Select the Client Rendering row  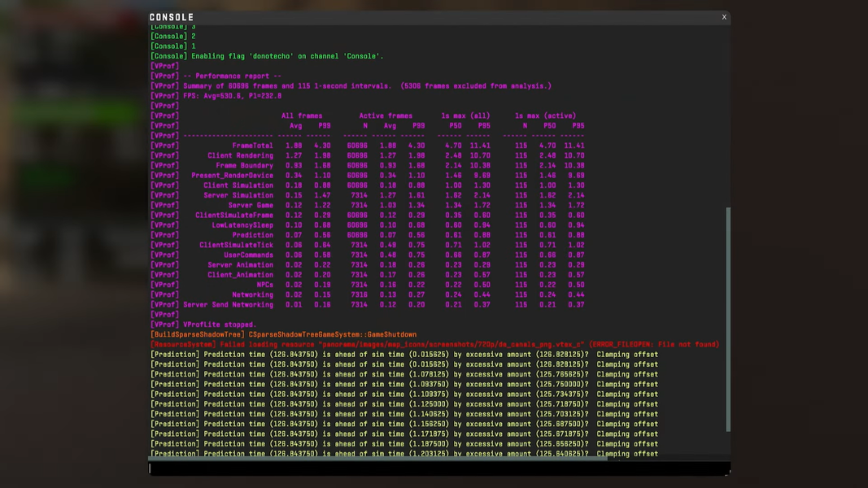click(240, 155)
